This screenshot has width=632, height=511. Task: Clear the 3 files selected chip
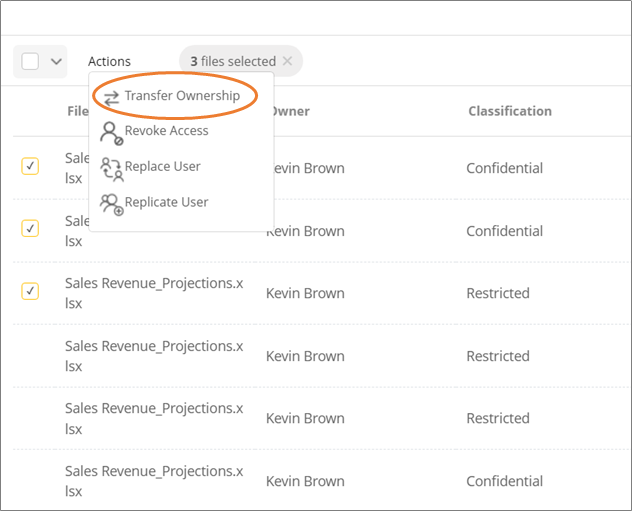(x=287, y=61)
